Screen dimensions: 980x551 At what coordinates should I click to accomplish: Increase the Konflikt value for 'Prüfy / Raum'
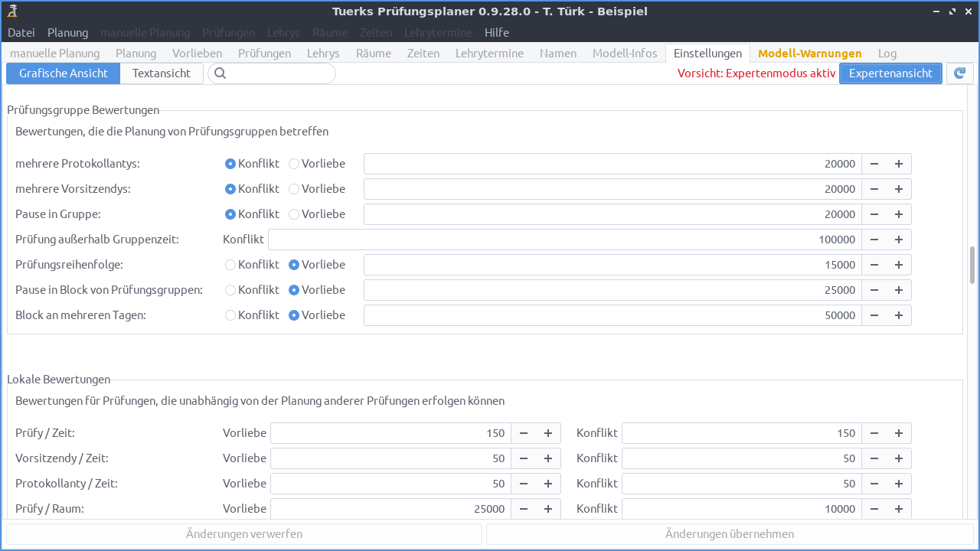898,508
